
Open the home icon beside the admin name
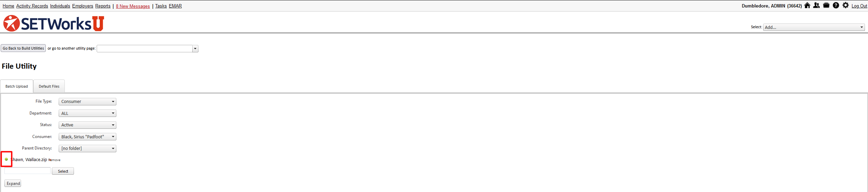tap(807, 5)
